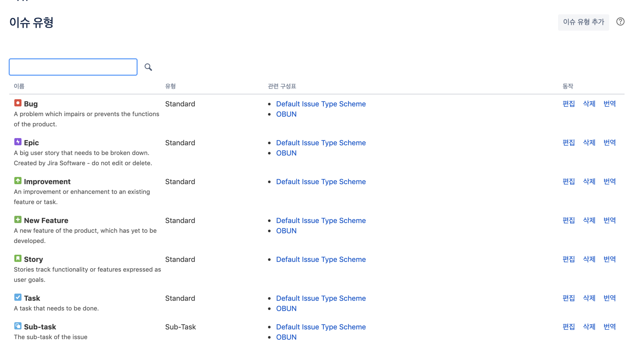Open the help question mark icon

coord(620,22)
